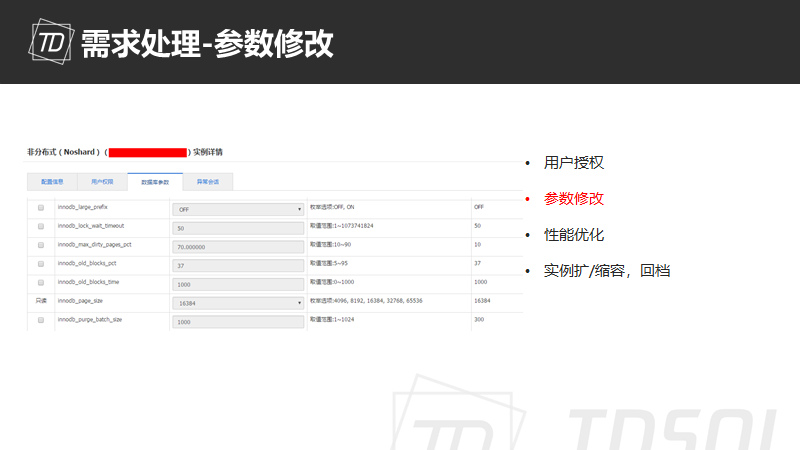The width and height of the screenshot is (800, 450).
Task: Click the innodb_old_blocks_pct field showing 37
Action: click(238, 265)
